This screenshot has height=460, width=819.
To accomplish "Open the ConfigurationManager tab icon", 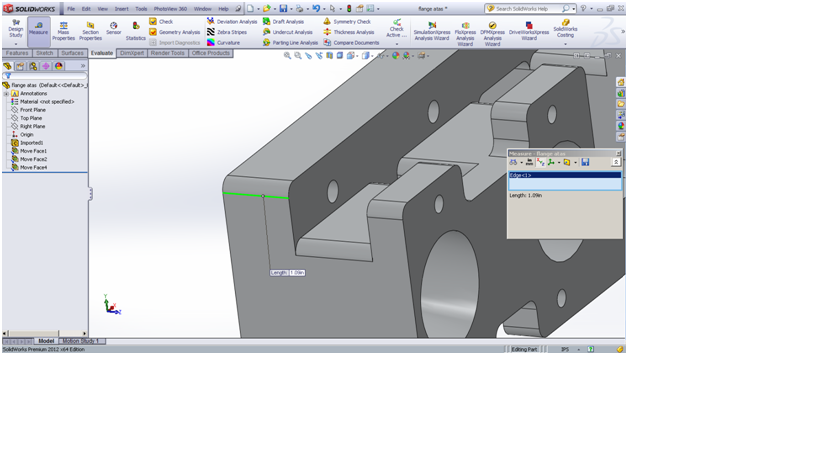I will coord(33,66).
